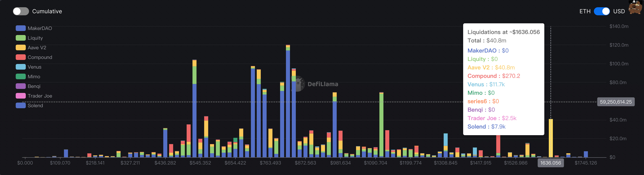Click y-axis label $140.0m
Viewport: 644px width, 175px height.
tap(619, 26)
